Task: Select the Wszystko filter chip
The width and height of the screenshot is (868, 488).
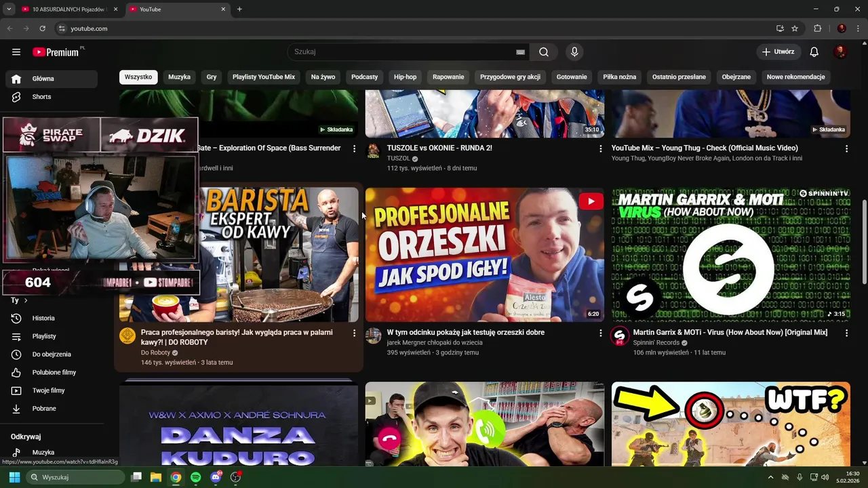Action: point(138,77)
